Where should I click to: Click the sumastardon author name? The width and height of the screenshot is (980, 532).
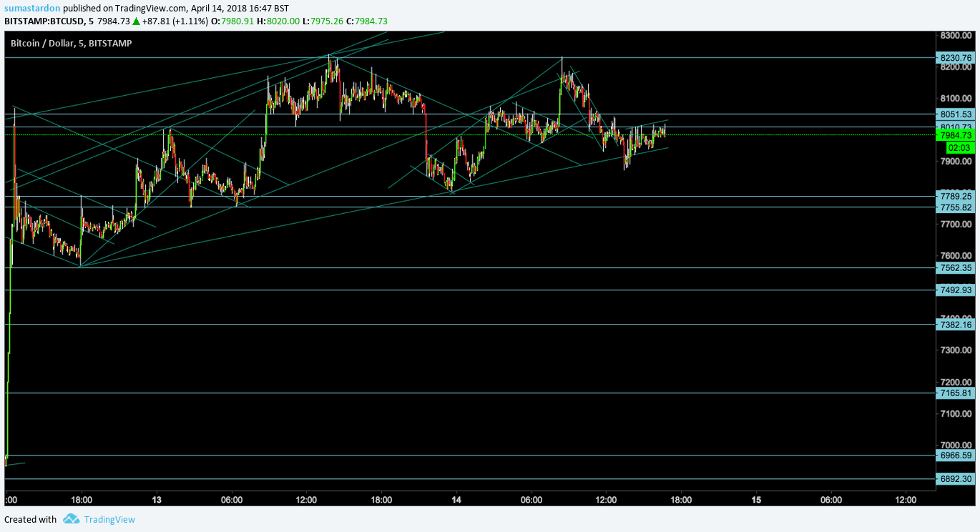pos(32,8)
